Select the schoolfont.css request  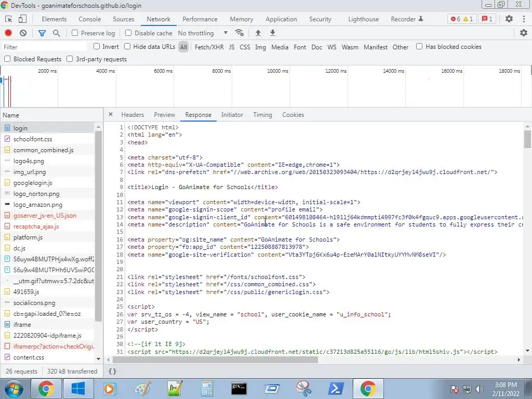(47, 139)
